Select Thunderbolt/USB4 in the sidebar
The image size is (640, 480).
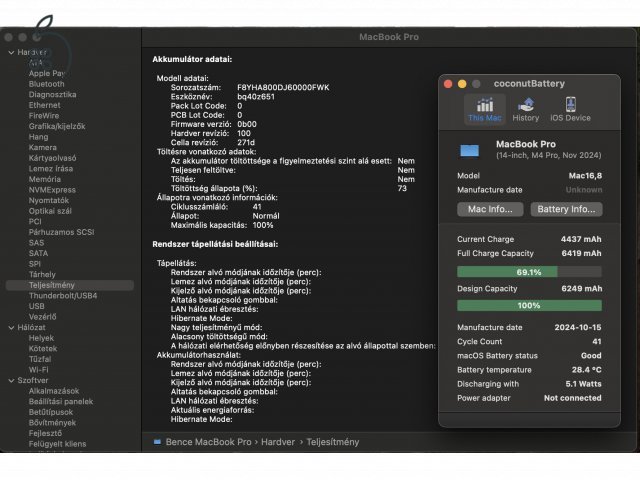(63, 296)
